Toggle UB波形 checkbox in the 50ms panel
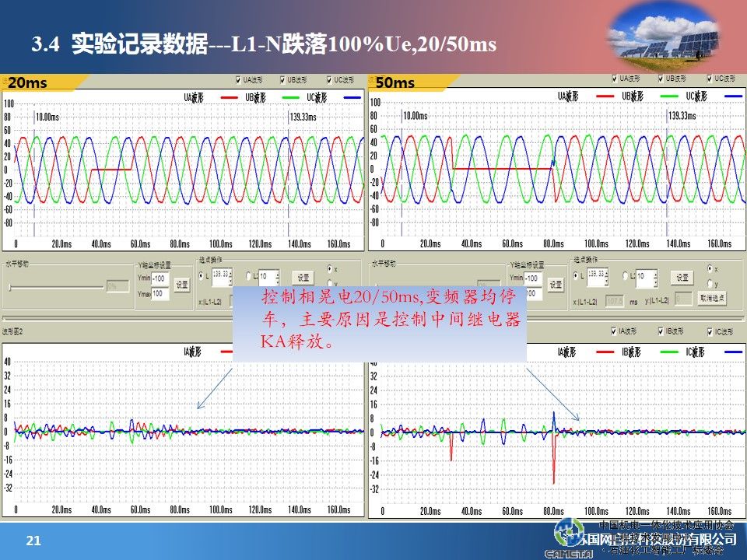 point(661,79)
